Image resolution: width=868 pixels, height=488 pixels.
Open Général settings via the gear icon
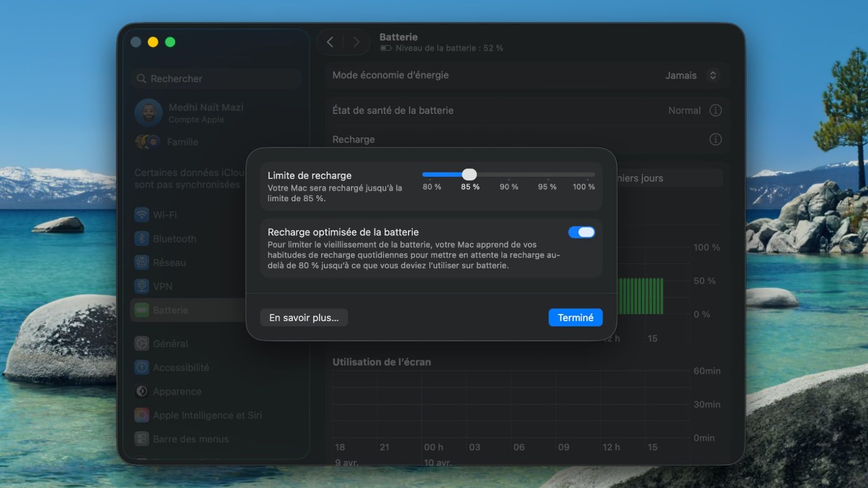click(142, 343)
